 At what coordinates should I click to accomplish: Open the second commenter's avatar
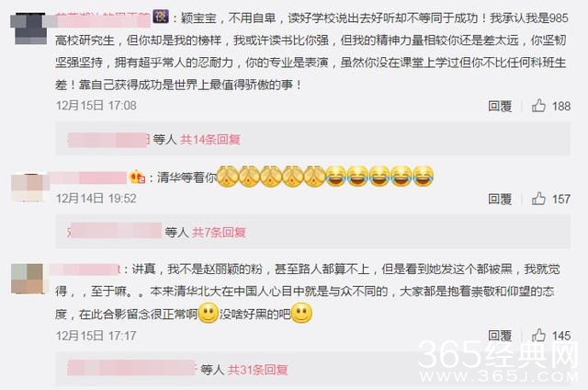pos(28,187)
